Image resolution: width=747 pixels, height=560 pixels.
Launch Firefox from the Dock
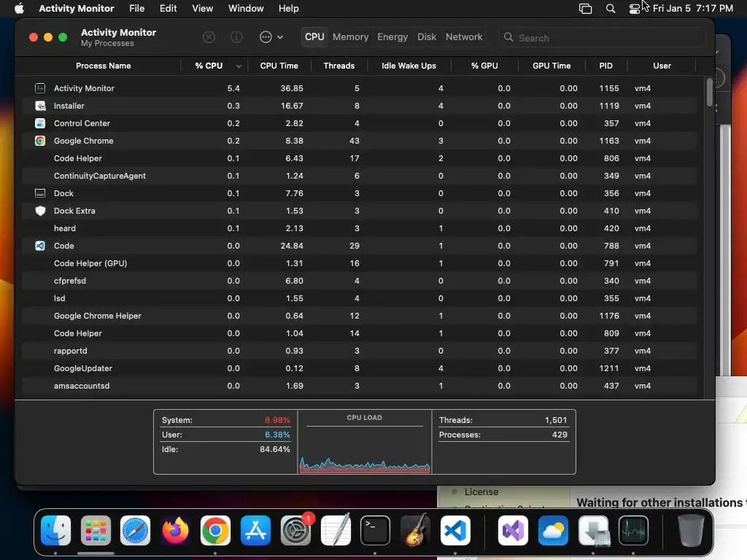tap(175, 530)
